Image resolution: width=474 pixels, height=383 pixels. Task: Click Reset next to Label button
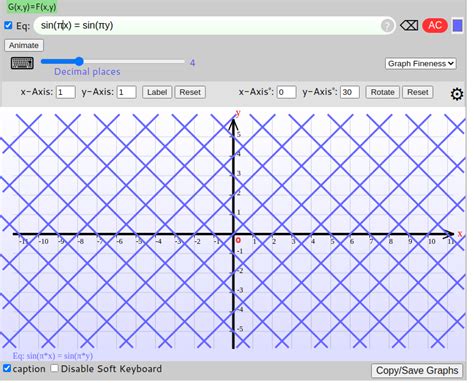pos(190,92)
